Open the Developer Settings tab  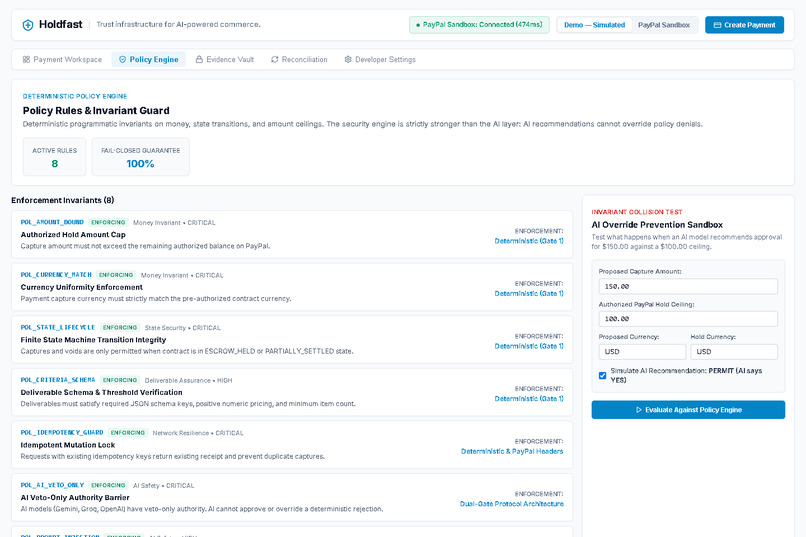pyautogui.click(x=380, y=60)
